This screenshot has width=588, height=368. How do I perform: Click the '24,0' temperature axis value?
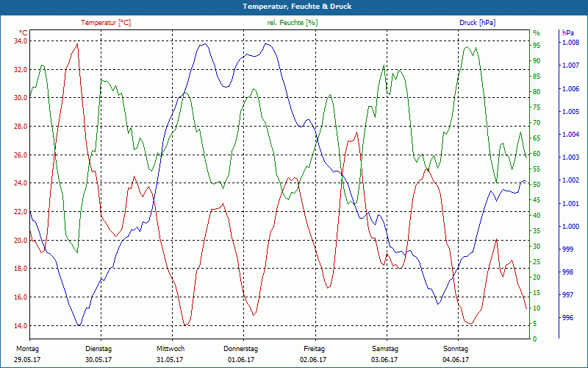click(21, 183)
